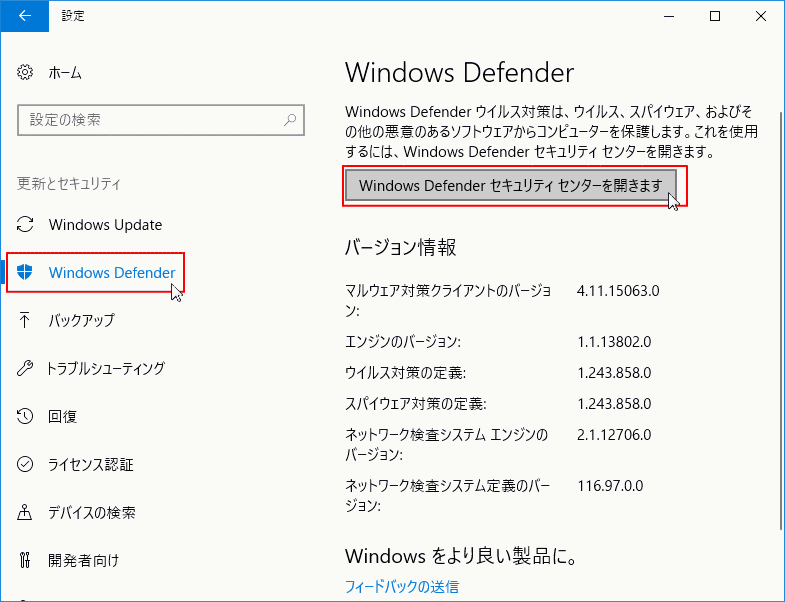Click version value 4.11.15063.0
Screen dimensions: 785x602
coord(618,290)
